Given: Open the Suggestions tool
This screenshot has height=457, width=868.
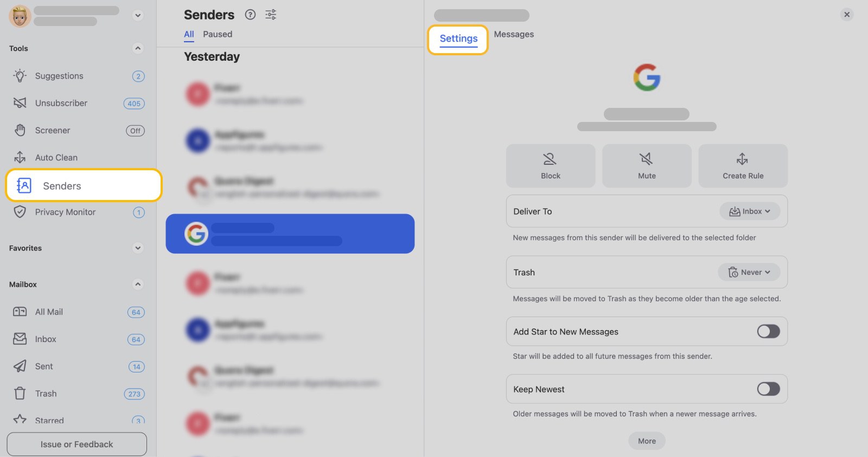Looking at the screenshot, I should 59,76.
